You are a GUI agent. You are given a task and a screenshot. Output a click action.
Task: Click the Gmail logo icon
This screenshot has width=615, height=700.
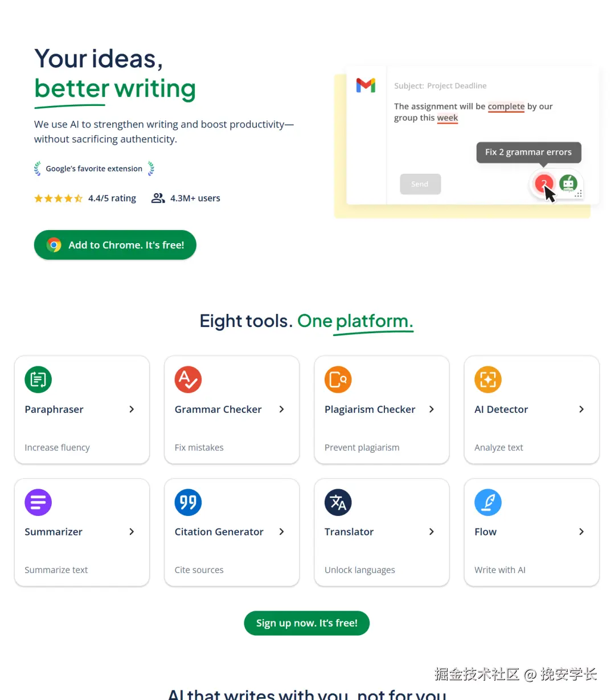click(x=366, y=85)
